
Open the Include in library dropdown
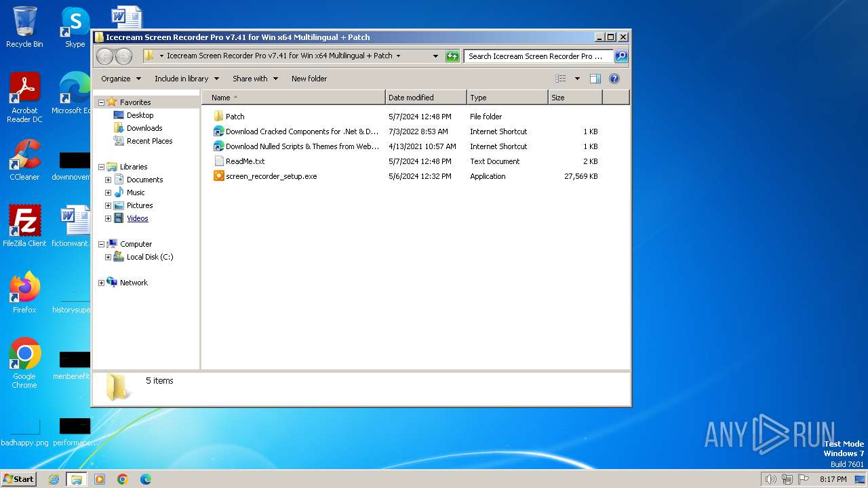pos(186,79)
